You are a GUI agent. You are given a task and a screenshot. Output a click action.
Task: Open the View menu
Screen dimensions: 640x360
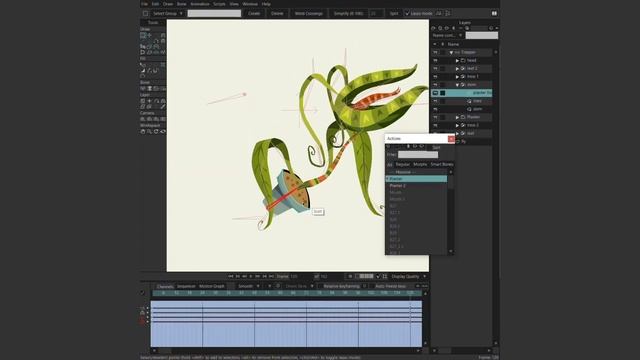point(234,4)
